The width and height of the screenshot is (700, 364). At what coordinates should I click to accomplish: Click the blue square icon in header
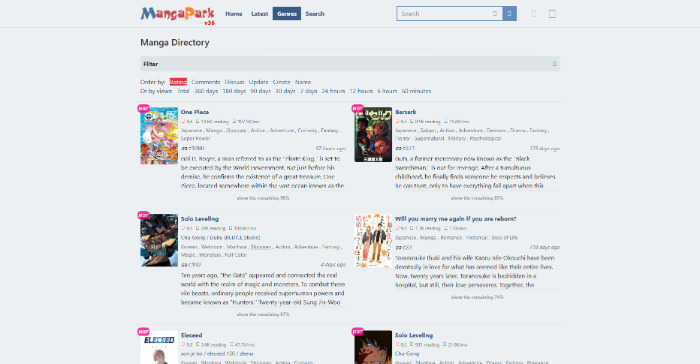[552, 14]
